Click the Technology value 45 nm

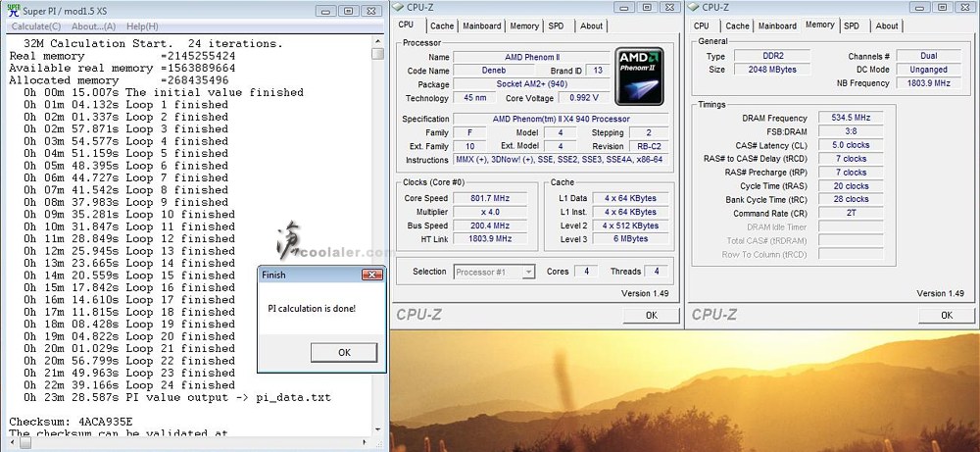point(474,98)
